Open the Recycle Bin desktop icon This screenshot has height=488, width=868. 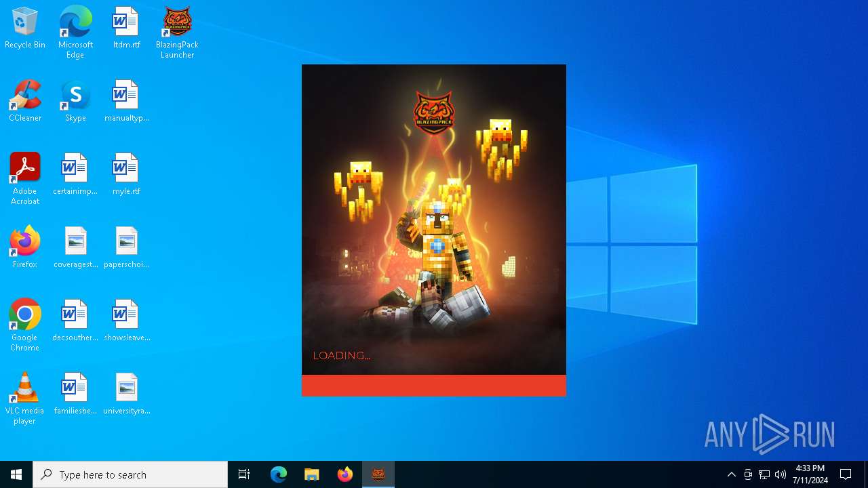tap(25, 28)
